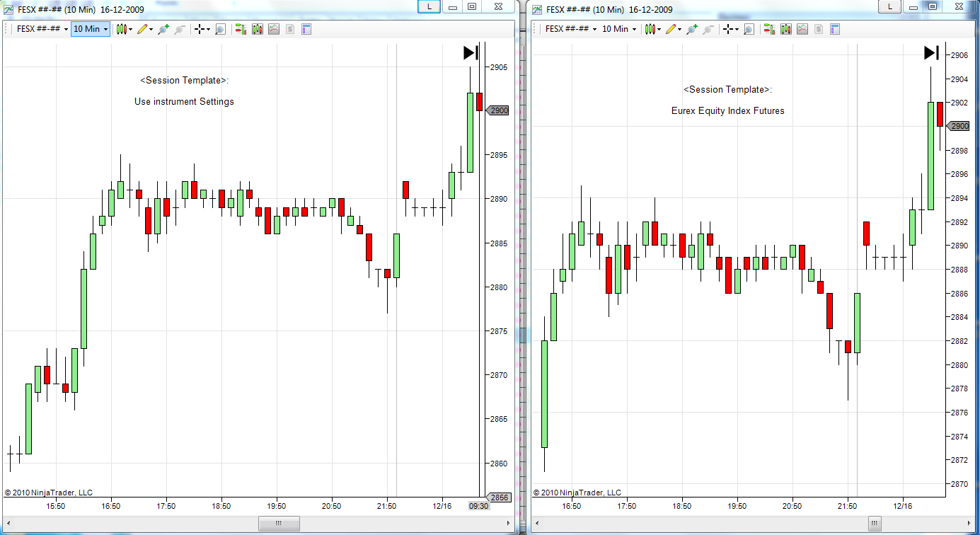Open the properties icon in left chart toolbar
980x535 pixels.
click(306, 29)
